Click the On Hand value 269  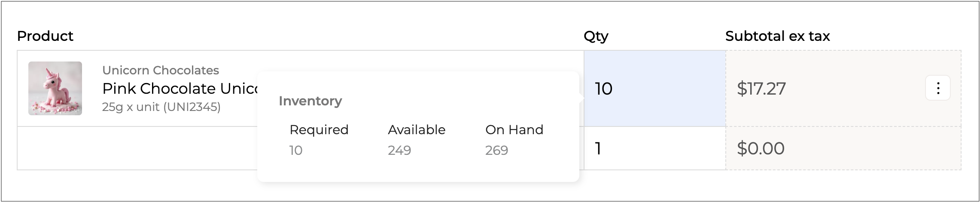[496, 150]
